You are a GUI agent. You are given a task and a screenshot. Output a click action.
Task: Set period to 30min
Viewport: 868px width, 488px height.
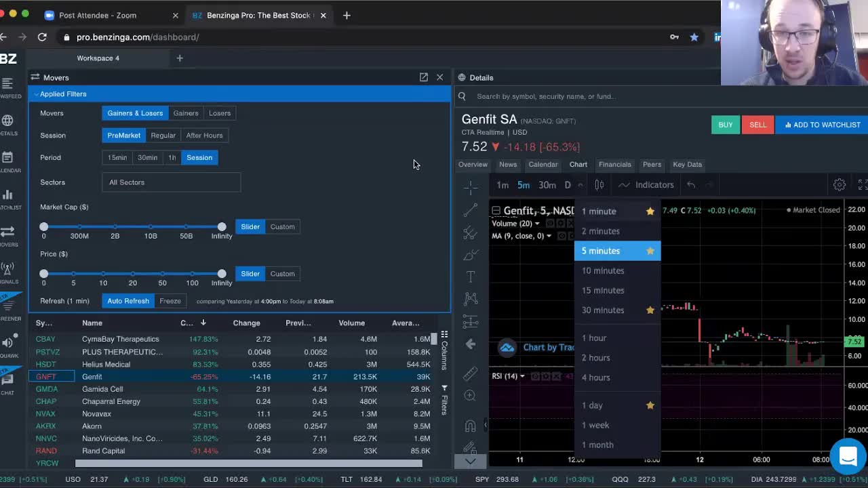[147, 157]
